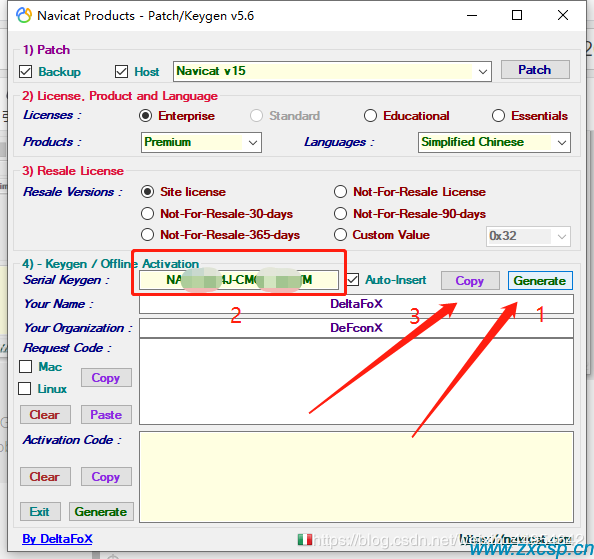Click the Serial Keygen field
Viewport: 594px width, 559px height.
tap(239, 280)
